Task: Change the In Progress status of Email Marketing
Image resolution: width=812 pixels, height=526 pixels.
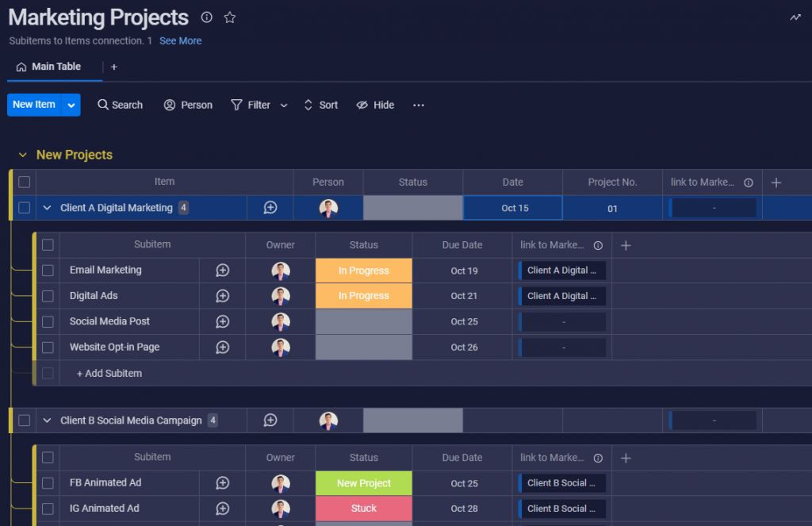Action: pyautogui.click(x=363, y=271)
